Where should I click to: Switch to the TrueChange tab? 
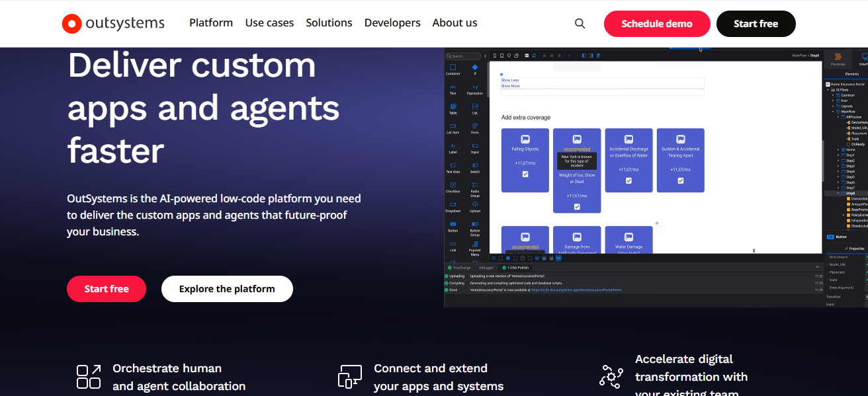click(x=458, y=267)
